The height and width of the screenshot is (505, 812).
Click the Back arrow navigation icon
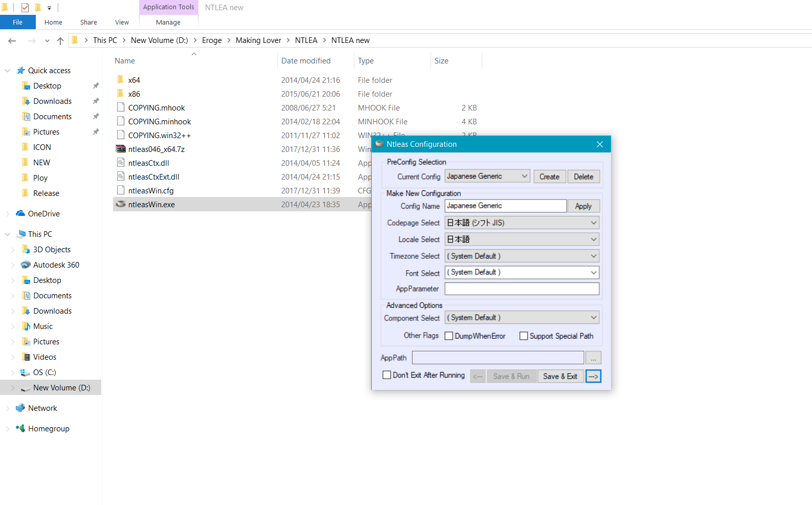coord(12,40)
